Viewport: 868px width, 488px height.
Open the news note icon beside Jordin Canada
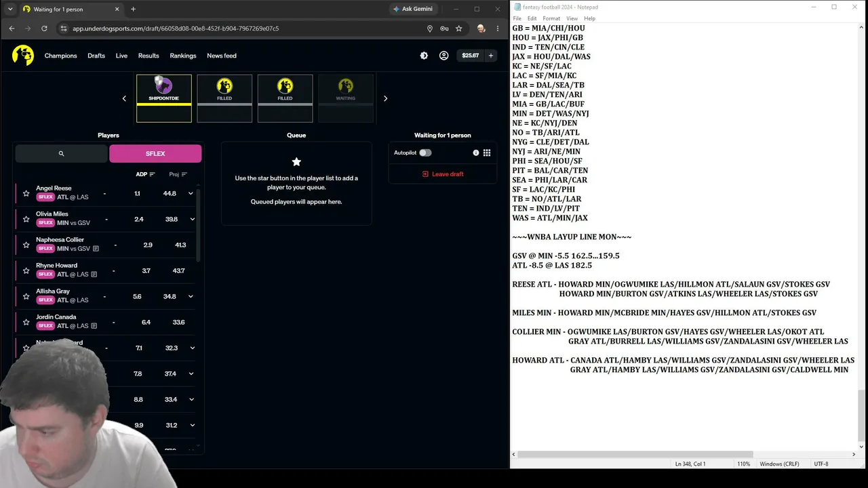pyautogui.click(x=94, y=326)
